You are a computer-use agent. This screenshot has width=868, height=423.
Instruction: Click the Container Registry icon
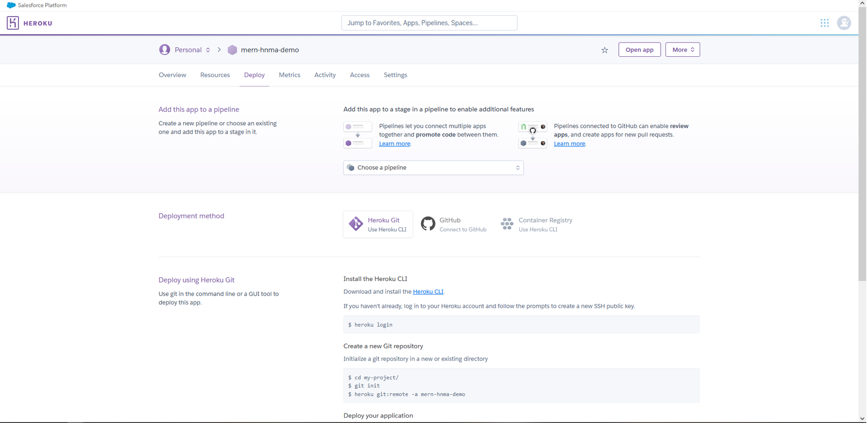click(x=507, y=224)
